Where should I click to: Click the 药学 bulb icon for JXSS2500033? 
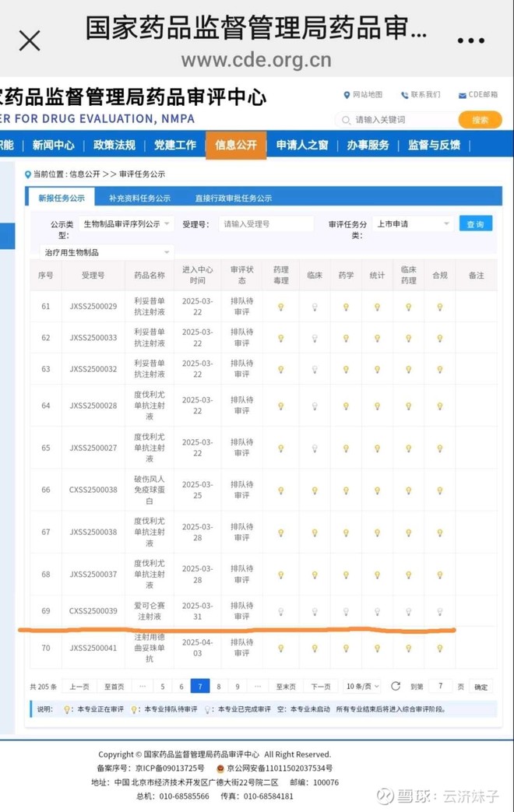pos(346,338)
